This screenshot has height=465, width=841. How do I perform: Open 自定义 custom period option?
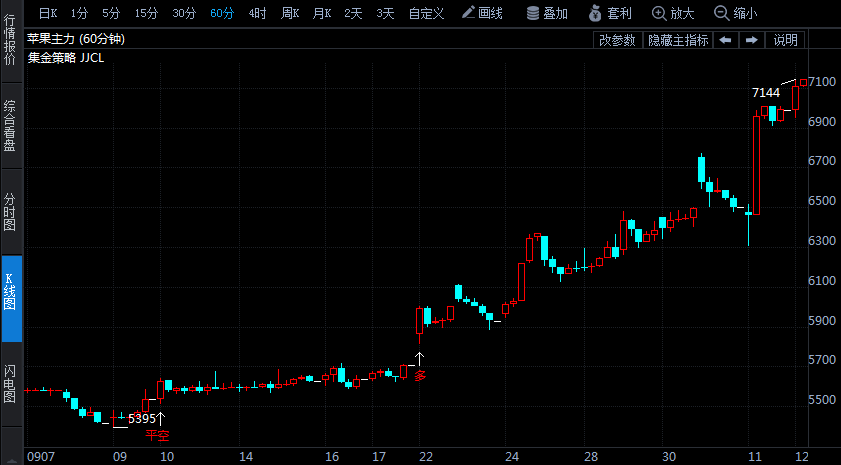[x=426, y=13]
